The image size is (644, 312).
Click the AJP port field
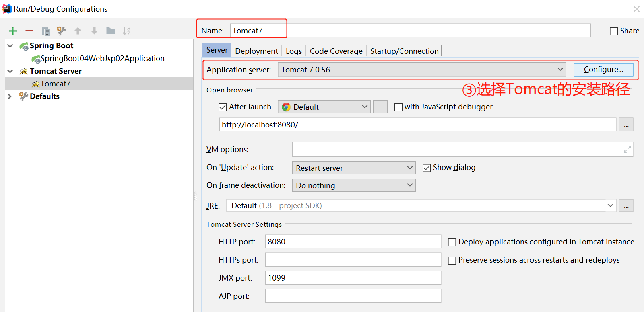pos(353,296)
